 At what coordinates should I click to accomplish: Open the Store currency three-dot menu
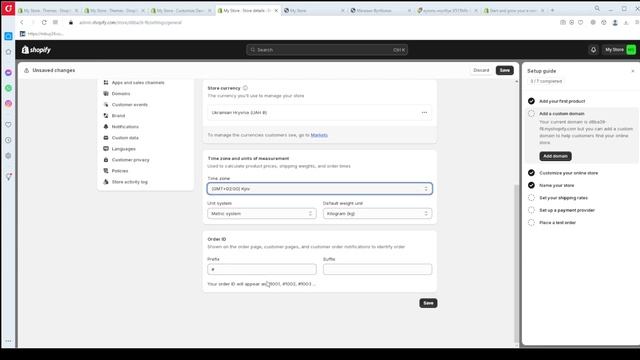click(x=424, y=113)
